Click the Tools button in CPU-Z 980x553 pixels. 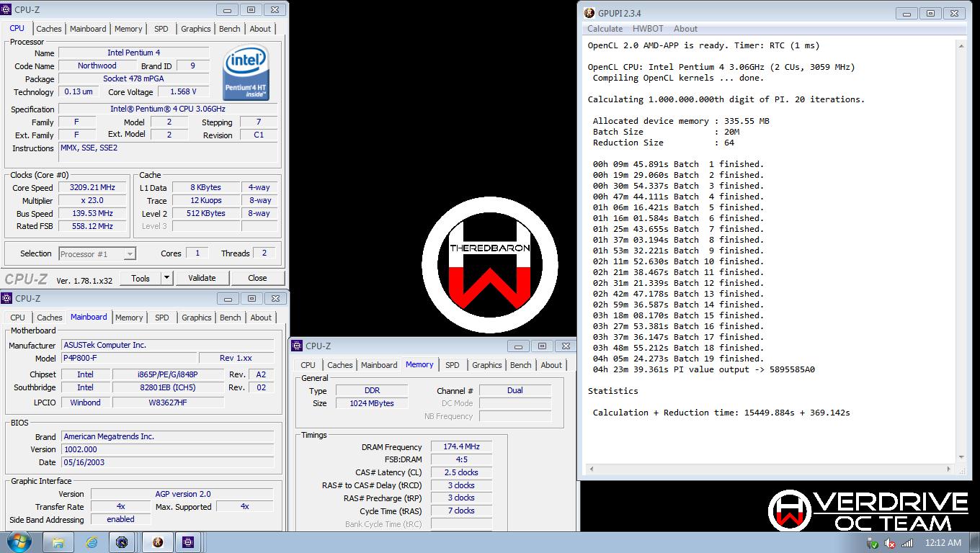pyautogui.click(x=141, y=278)
